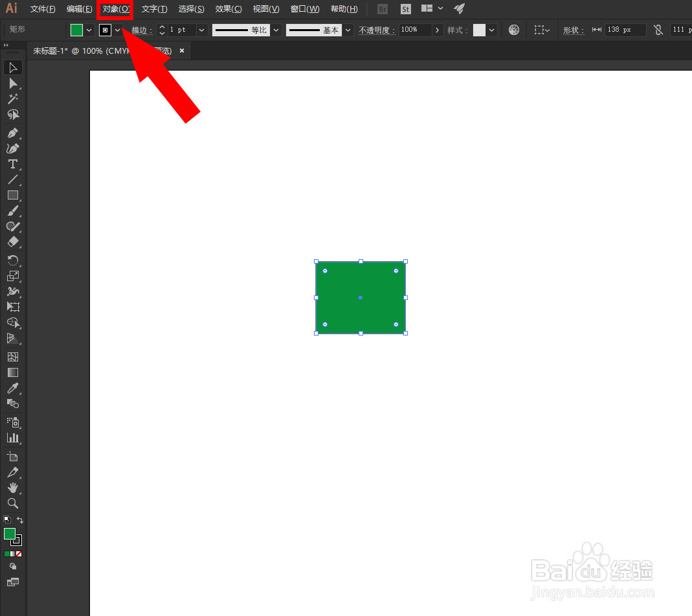
Task: Select the Rectangle tool
Action: pos(13,195)
